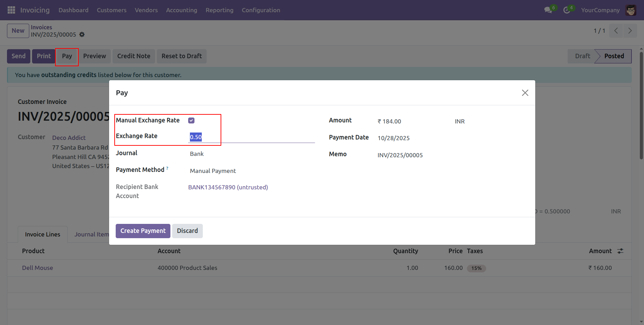Viewport: 644px width, 325px height.
Task: Open the chat messages icon
Action: pos(548,10)
